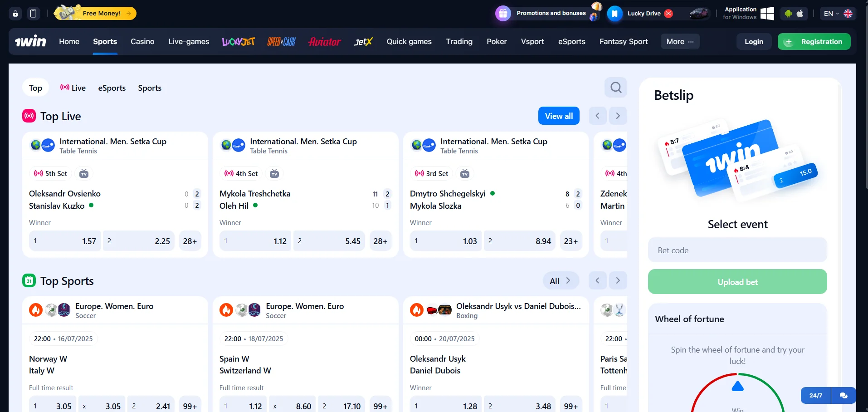Download the Application for Windows
Viewport: 868px width, 412px height.
(748, 13)
